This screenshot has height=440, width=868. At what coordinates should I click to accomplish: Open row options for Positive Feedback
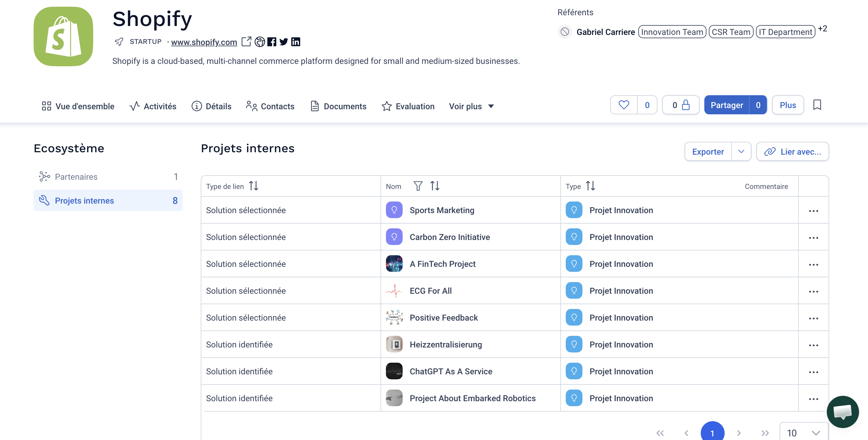point(813,319)
